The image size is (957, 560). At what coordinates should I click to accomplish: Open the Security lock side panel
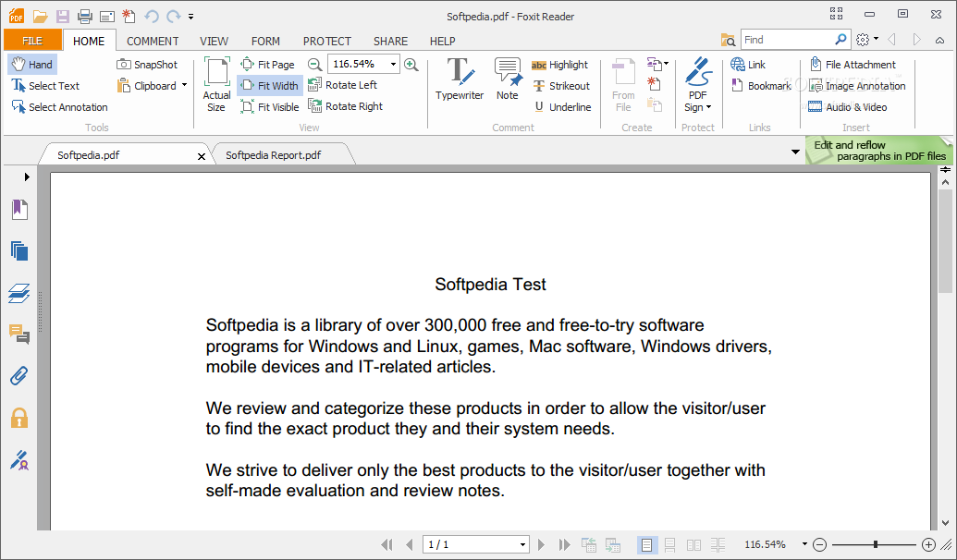[x=19, y=418]
